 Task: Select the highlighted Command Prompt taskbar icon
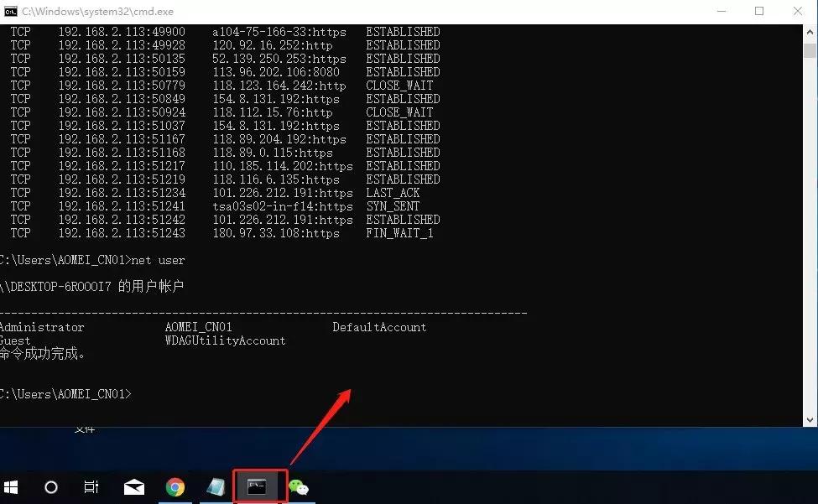(x=258, y=487)
